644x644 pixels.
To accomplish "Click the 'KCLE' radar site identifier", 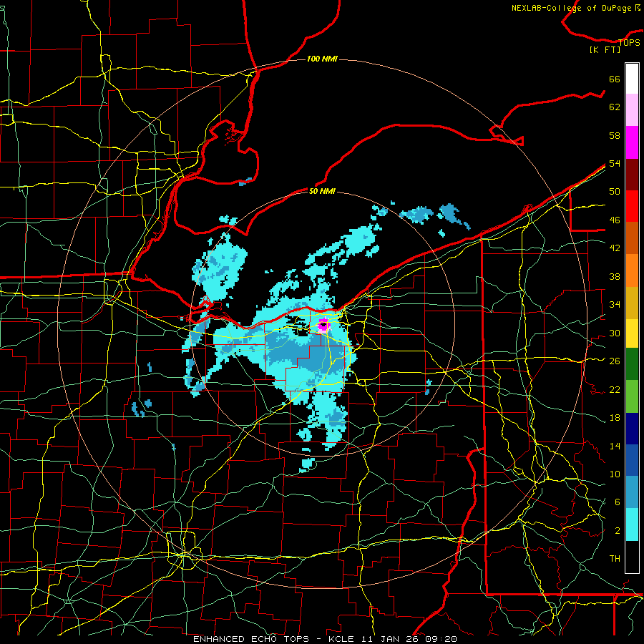I will (x=341, y=639).
